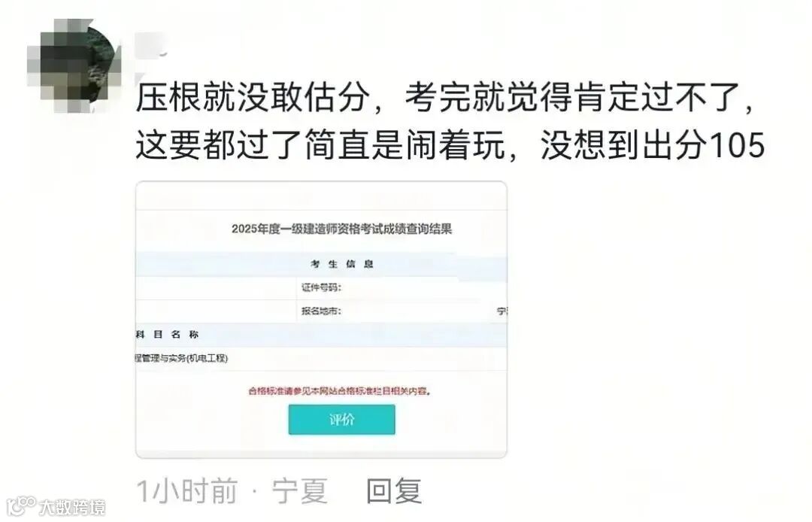Click the pixelated commenter avatar
The image size is (812, 522).
[74, 65]
